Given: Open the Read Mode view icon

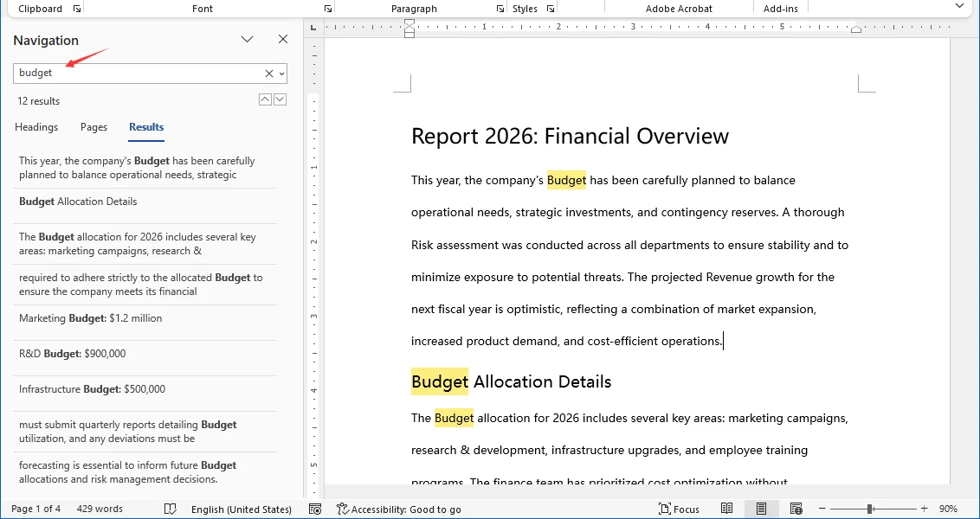Looking at the screenshot, I should pos(727,508).
